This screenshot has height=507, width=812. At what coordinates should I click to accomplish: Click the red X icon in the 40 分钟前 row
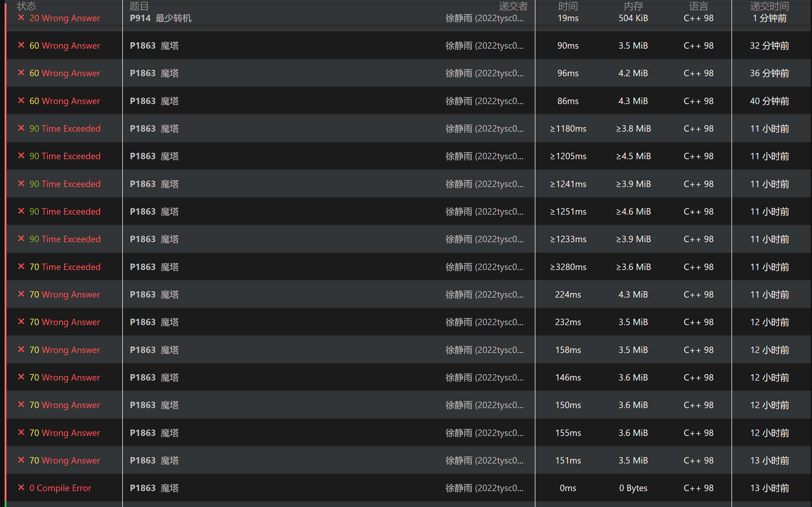pos(21,101)
